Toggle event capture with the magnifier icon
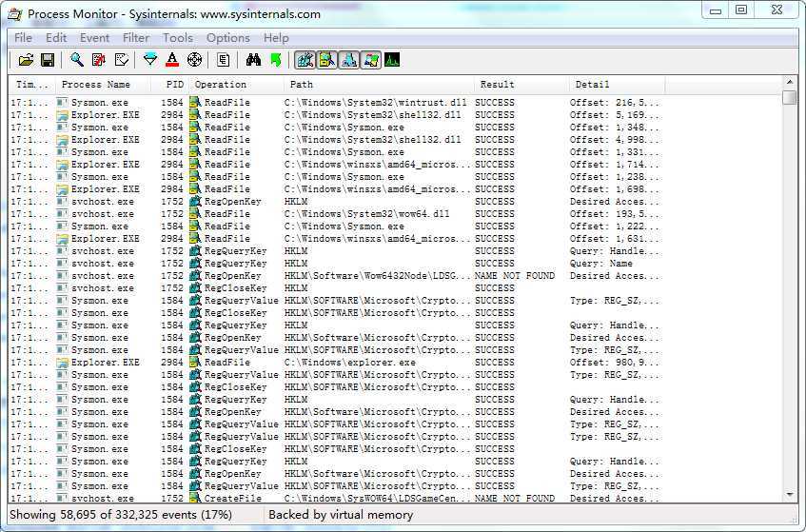 (x=77, y=60)
